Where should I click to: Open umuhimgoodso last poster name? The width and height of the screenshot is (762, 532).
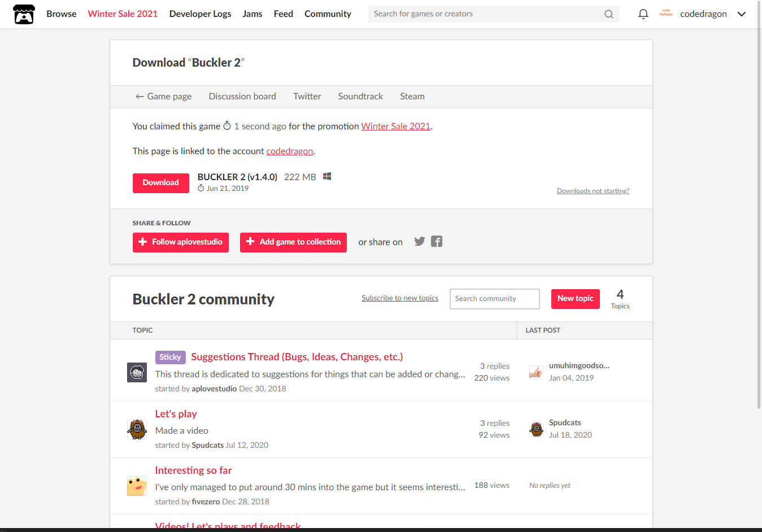tap(579, 365)
